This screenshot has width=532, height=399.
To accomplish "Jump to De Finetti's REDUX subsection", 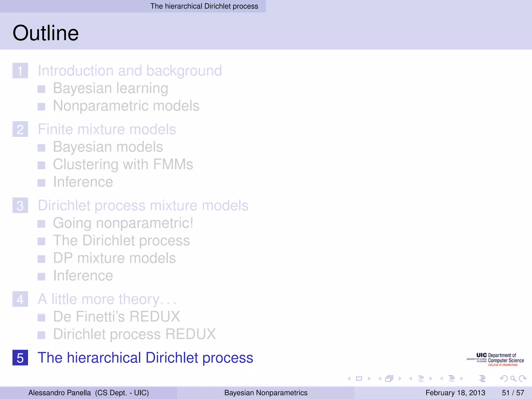I will point(117,316).
